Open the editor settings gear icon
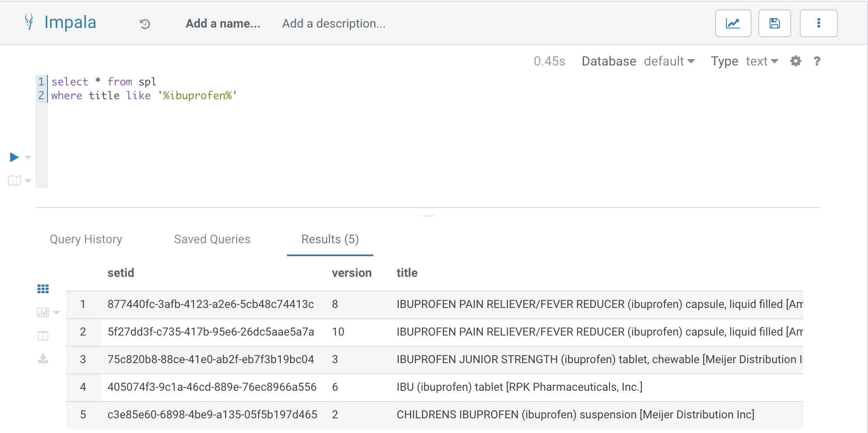The image size is (868, 433). [795, 61]
